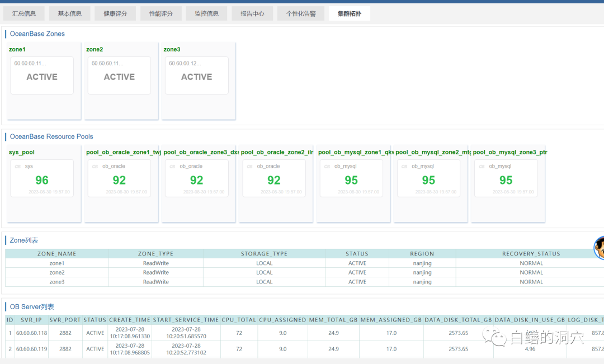Viewport: 604px width, 364px height.
Task: Click the STORAGE_TYPE column header
Action: [x=264, y=254]
